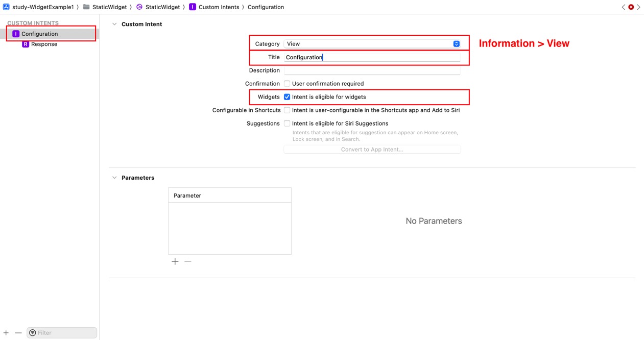
Task: Collapse the Parameters section
Action: tap(114, 178)
